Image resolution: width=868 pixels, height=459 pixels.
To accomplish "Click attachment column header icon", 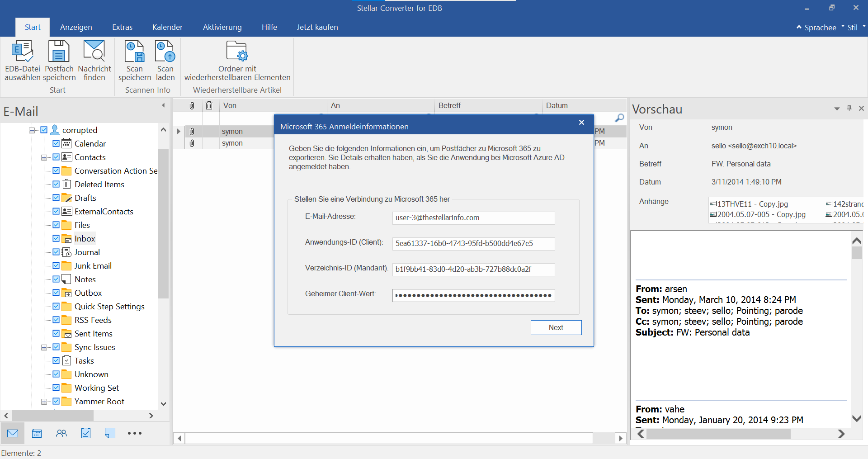I will (x=192, y=105).
